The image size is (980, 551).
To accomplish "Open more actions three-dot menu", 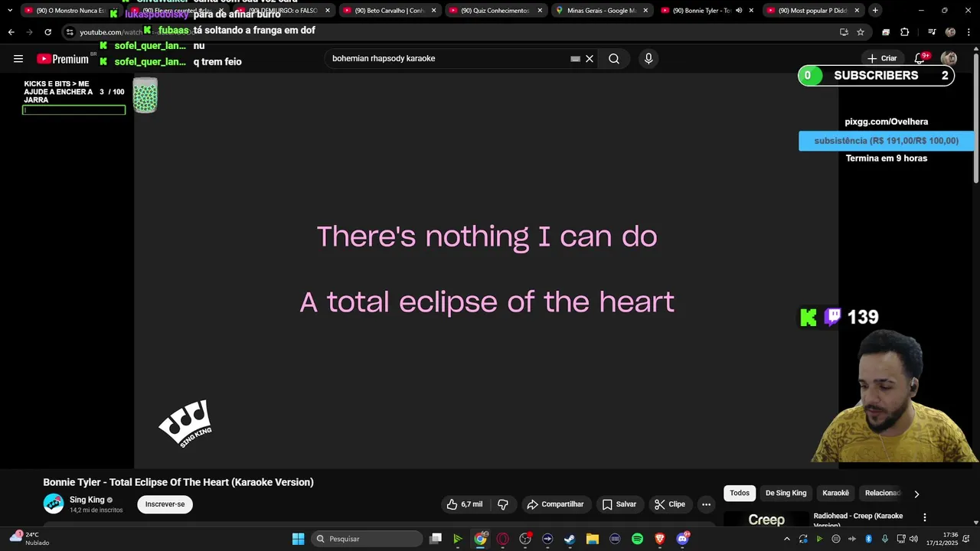I will pyautogui.click(x=707, y=504).
